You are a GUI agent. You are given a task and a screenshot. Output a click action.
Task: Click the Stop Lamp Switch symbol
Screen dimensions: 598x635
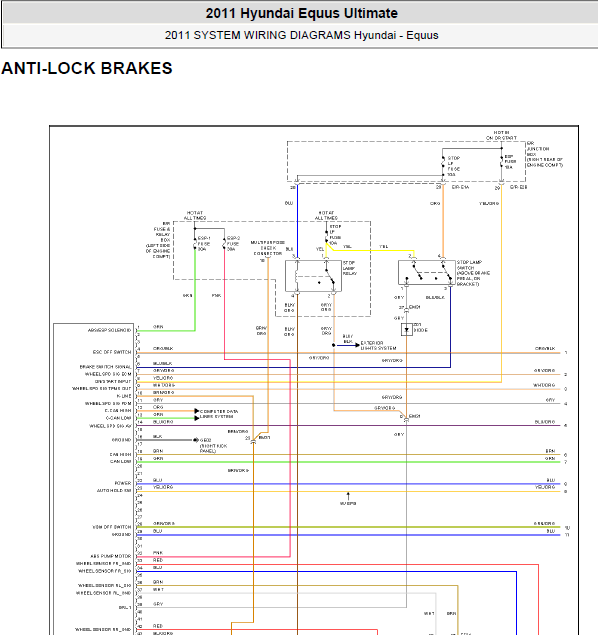coord(426,273)
